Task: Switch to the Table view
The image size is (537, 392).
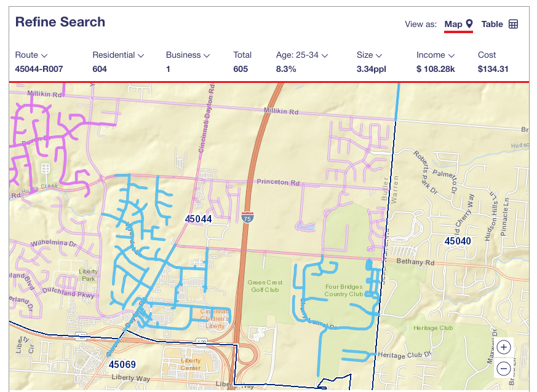Action: click(493, 25)
